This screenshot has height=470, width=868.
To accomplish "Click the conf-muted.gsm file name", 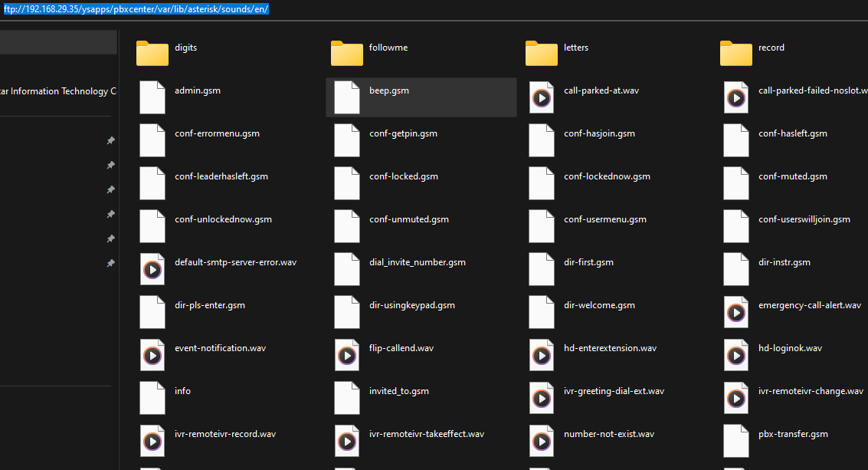I will [793, 176].
